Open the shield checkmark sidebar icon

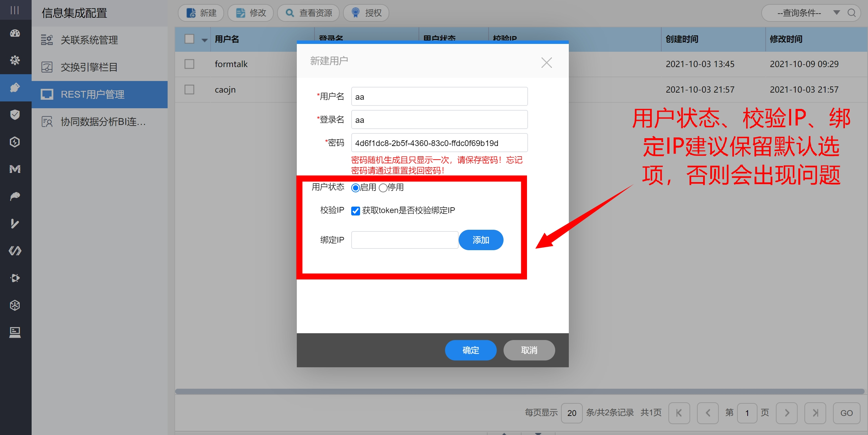pyautogui.click(x=15, y=115)
